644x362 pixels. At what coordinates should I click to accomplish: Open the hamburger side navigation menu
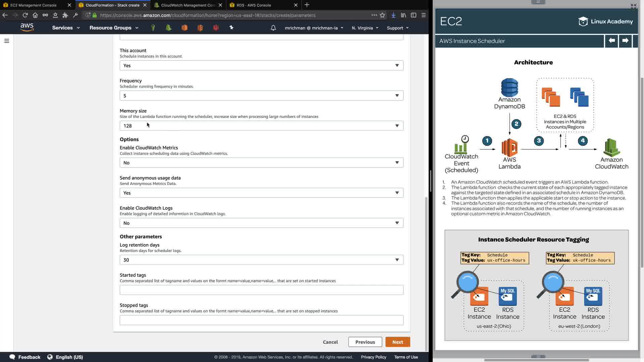[6, 41]
